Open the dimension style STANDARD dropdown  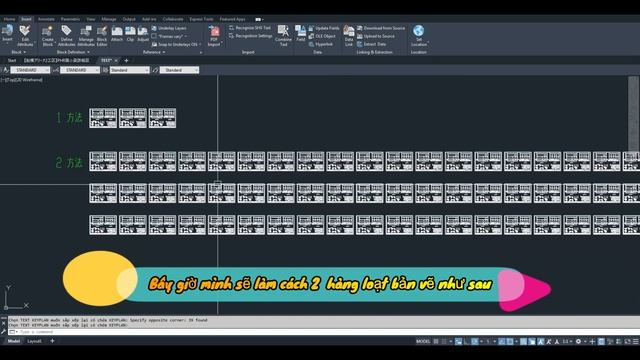pyautogui.click(x=80, y=70)
